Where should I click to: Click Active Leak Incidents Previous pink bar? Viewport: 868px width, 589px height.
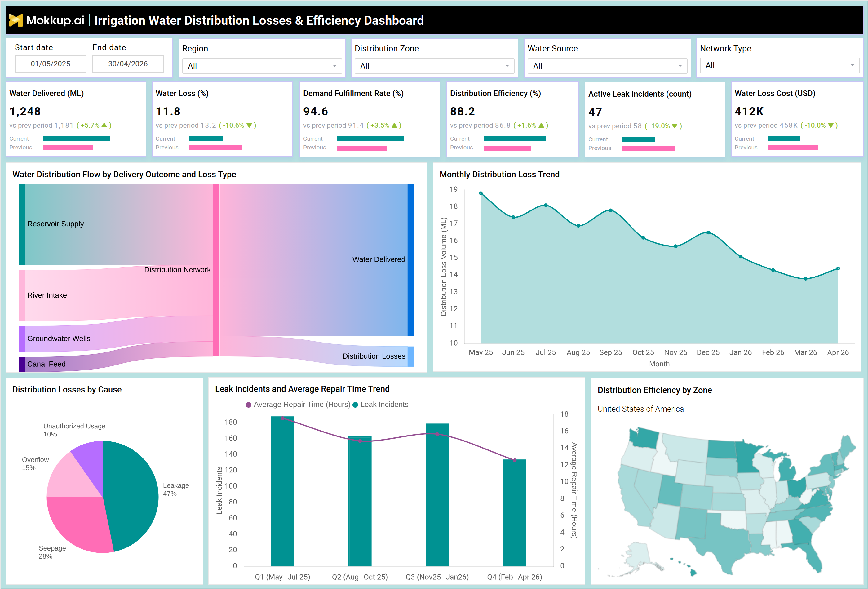(649, 148)
